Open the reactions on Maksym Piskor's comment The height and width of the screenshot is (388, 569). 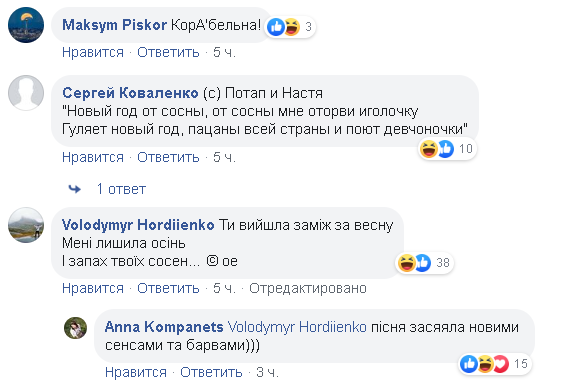[x=290, y=27]
